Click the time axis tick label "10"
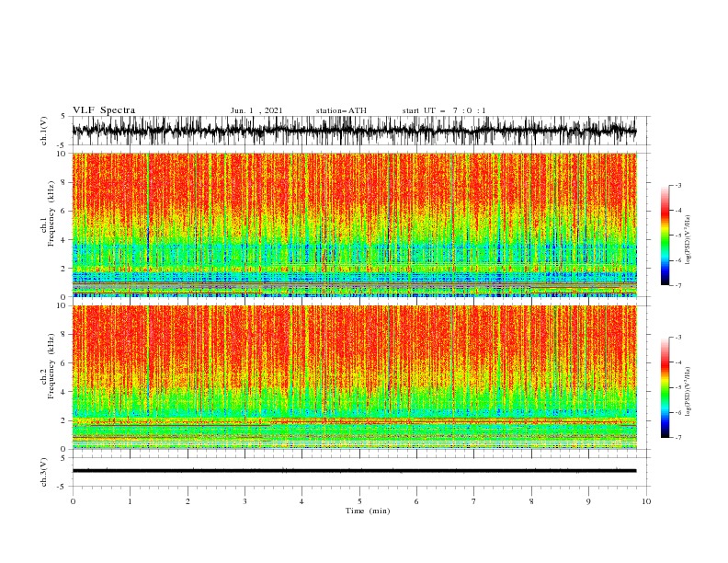728x563 pixels. coord(646,501)
